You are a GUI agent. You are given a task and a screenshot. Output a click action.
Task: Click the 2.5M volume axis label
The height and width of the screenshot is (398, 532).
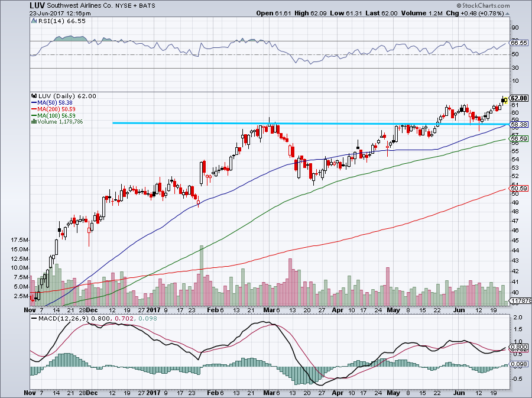[x=21, y=296]
